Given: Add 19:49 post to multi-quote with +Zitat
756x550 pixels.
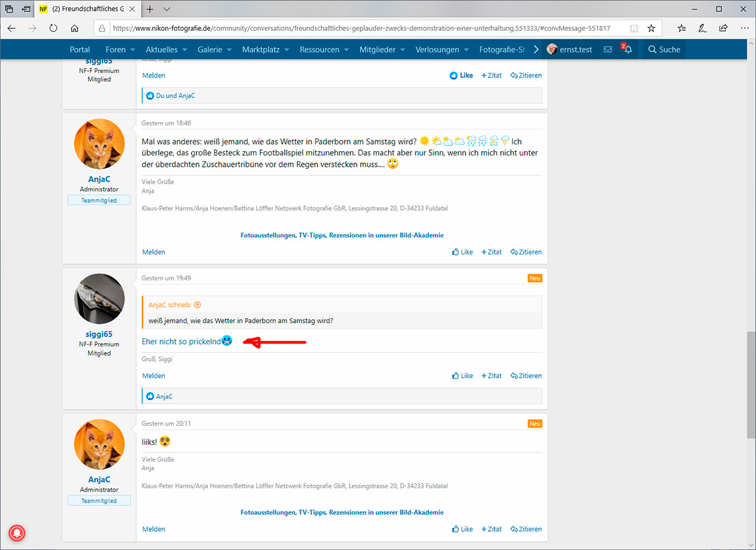Looking at the screenshot, I should pos(491,375).
